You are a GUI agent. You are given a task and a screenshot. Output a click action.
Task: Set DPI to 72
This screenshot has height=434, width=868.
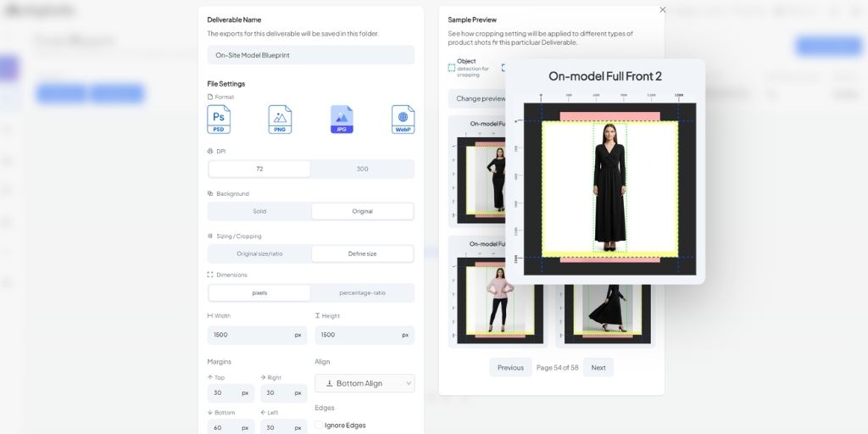[259, 169]
